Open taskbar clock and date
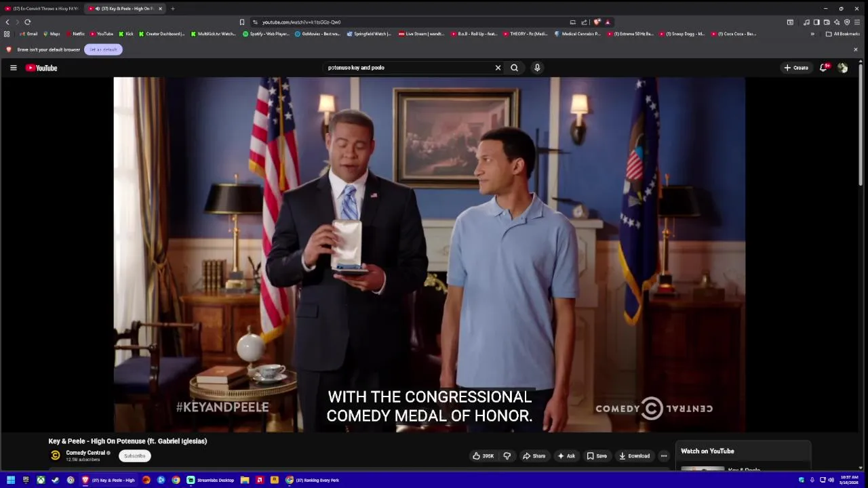Screen dimensions: 868x488 coord(849,480)
